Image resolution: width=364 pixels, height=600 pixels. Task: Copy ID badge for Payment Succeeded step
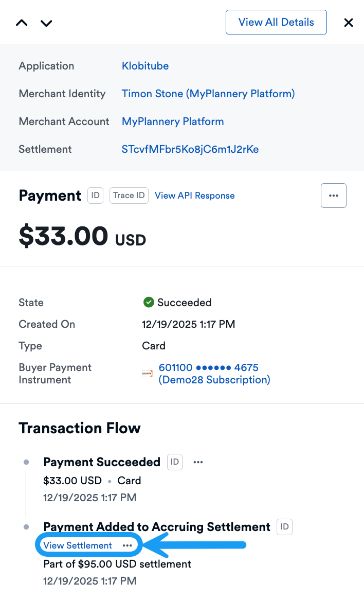[175, 462]
